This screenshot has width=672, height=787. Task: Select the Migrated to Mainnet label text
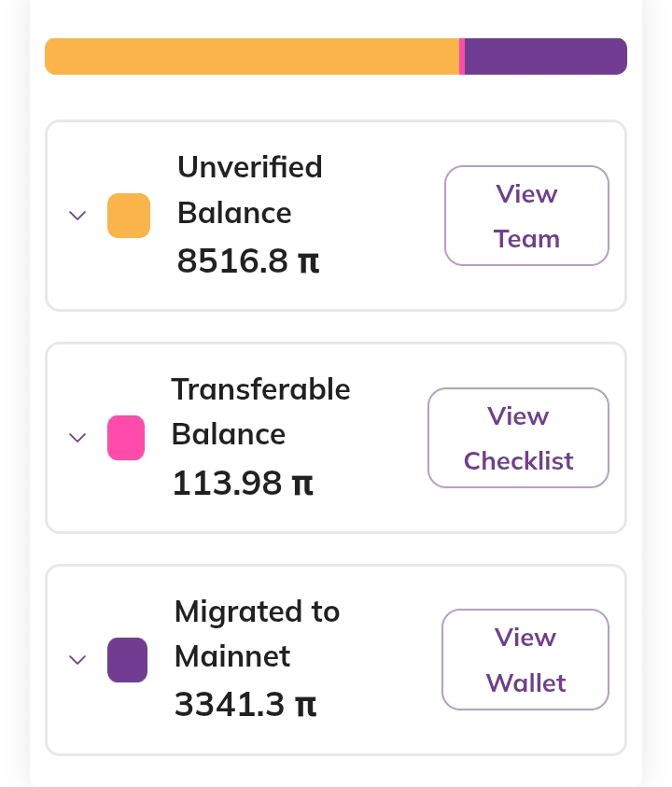257,634
